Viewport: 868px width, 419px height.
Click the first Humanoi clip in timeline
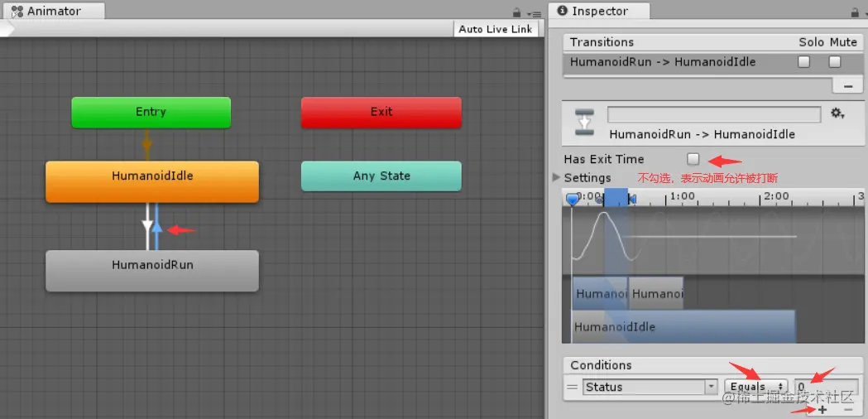(x=600, y=293)
